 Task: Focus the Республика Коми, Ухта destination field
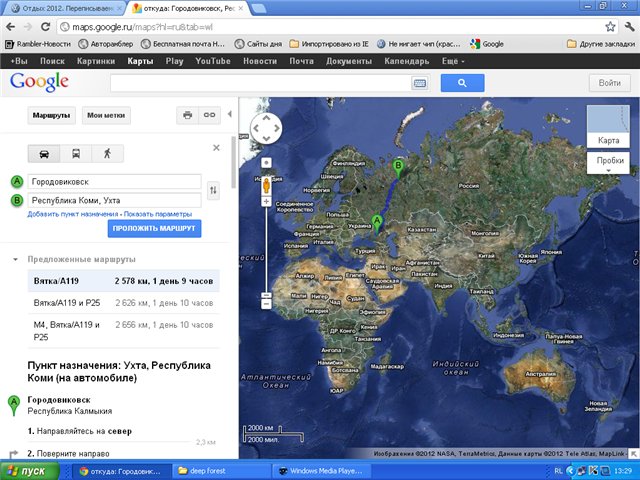(x=114, y=200)
